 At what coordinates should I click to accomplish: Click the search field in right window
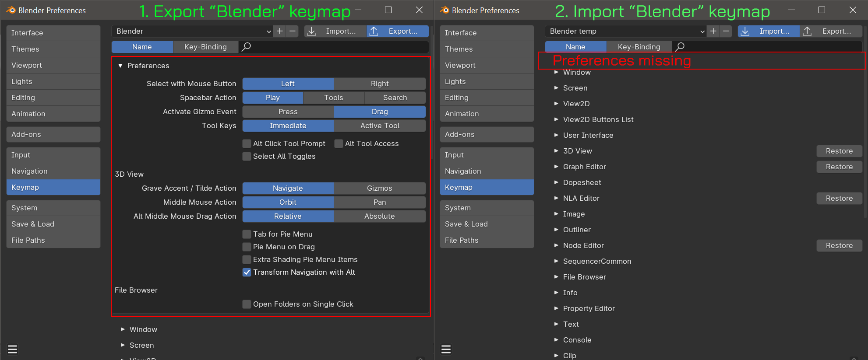pos(767,47)
